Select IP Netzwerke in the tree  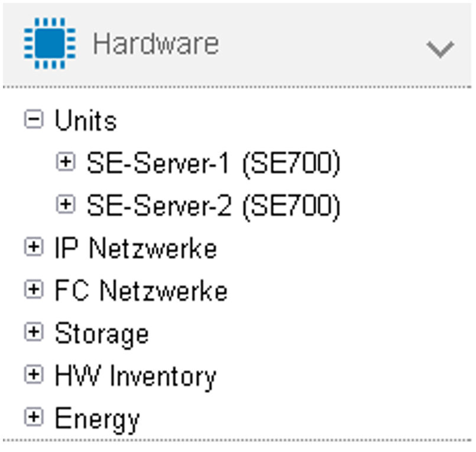[x=135, y=248]
